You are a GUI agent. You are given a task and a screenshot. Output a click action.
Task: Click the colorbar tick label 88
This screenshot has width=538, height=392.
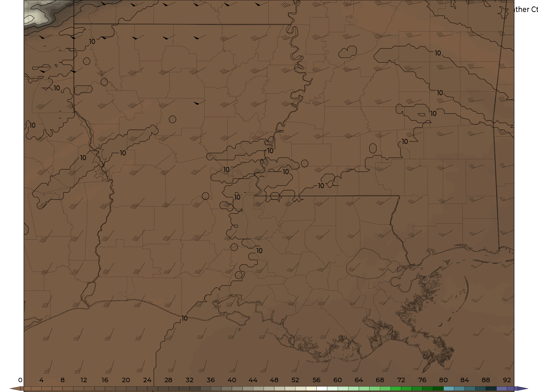coord(486,380)
